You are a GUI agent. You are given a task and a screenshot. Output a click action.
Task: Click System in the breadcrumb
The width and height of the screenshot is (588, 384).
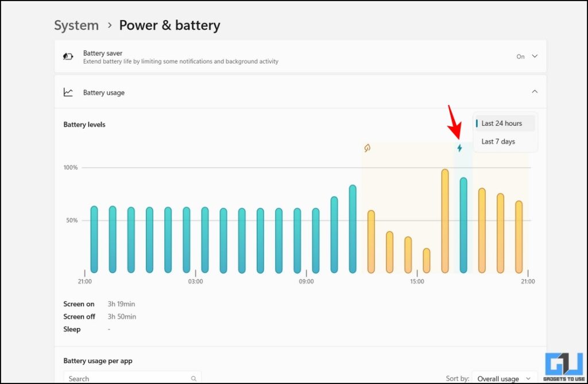76,25
